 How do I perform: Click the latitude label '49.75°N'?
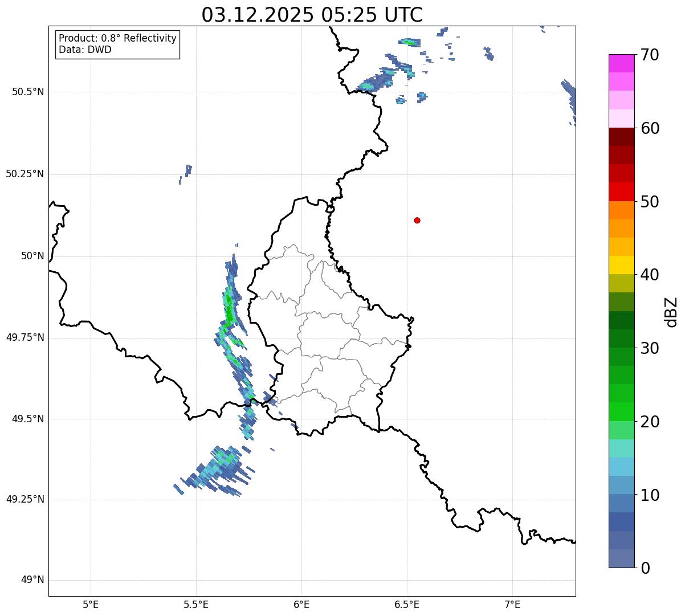25,337
